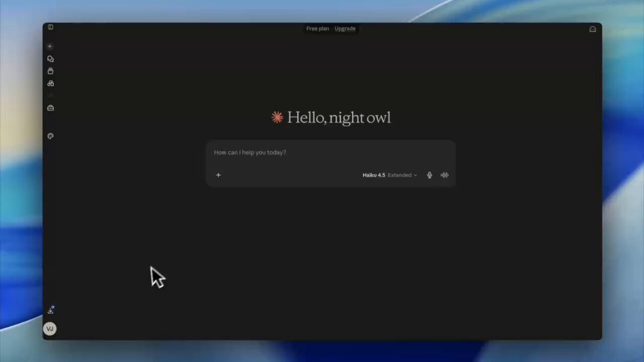The width and height of the screenshot is (644, 362).
Task: Open attachments with the composer plus icon
Action: point(218,175)
